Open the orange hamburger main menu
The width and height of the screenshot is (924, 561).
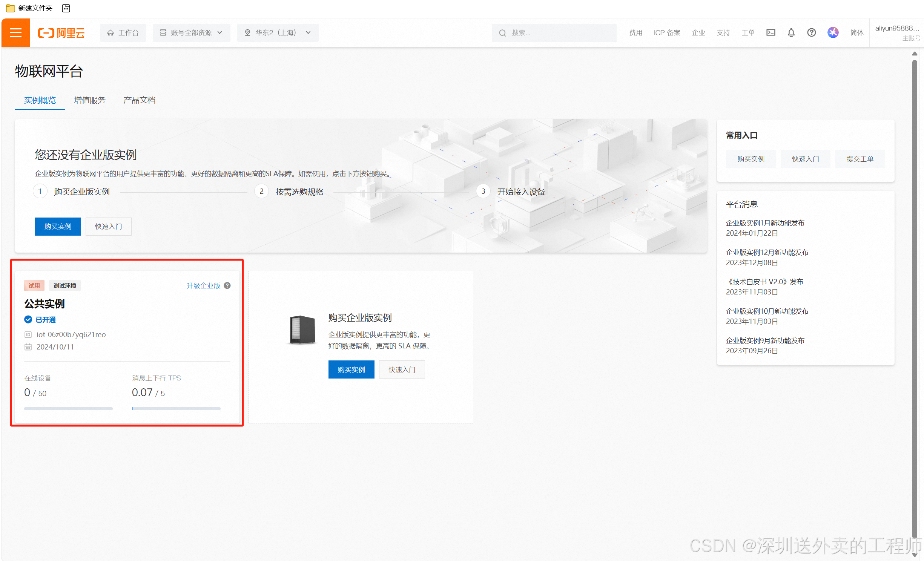pyautogui.click(x=15, y=33)
